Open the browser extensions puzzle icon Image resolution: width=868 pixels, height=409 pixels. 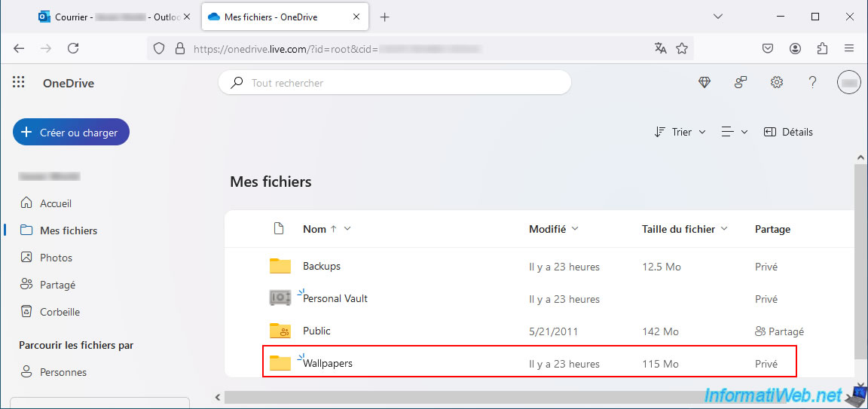[x=822, y=48]
